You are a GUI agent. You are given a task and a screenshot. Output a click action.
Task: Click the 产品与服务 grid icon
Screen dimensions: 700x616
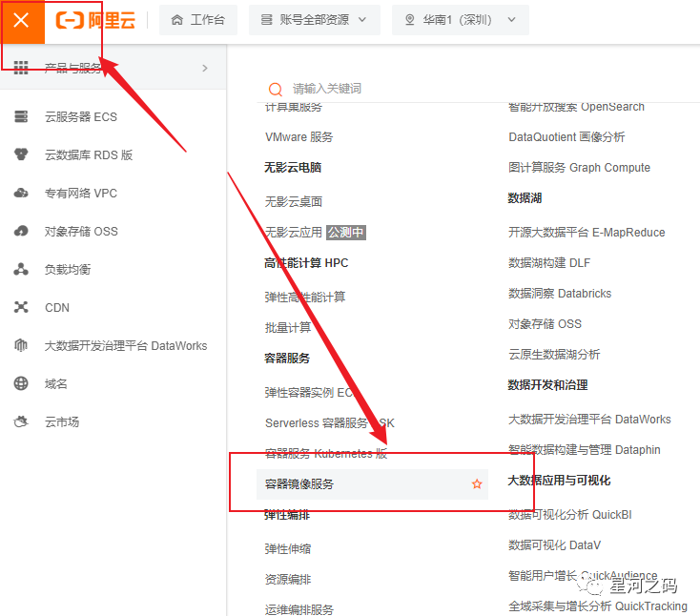point(21,68)
